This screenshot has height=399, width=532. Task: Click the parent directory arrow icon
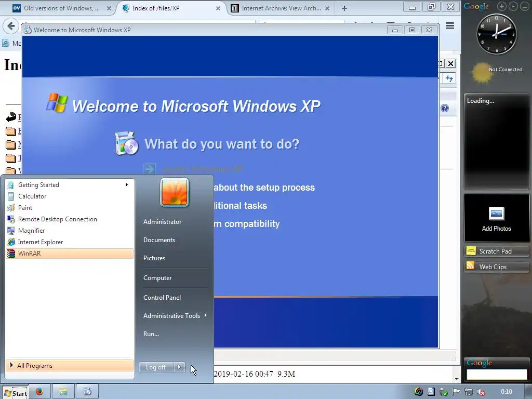click(11, 117)
